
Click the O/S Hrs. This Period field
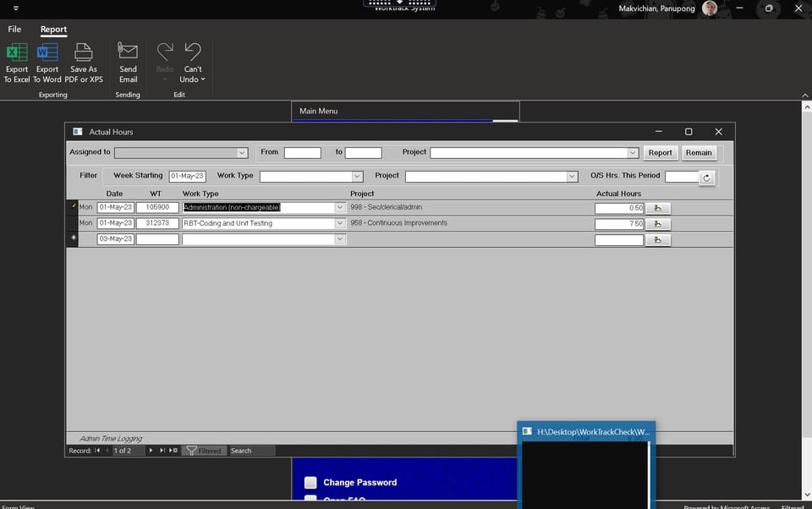(x=682, y=177)
